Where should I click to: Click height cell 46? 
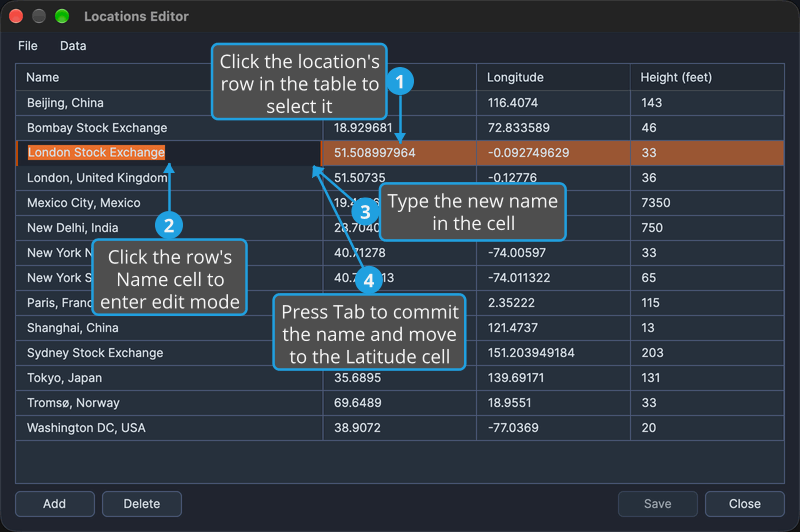point(707,128)
